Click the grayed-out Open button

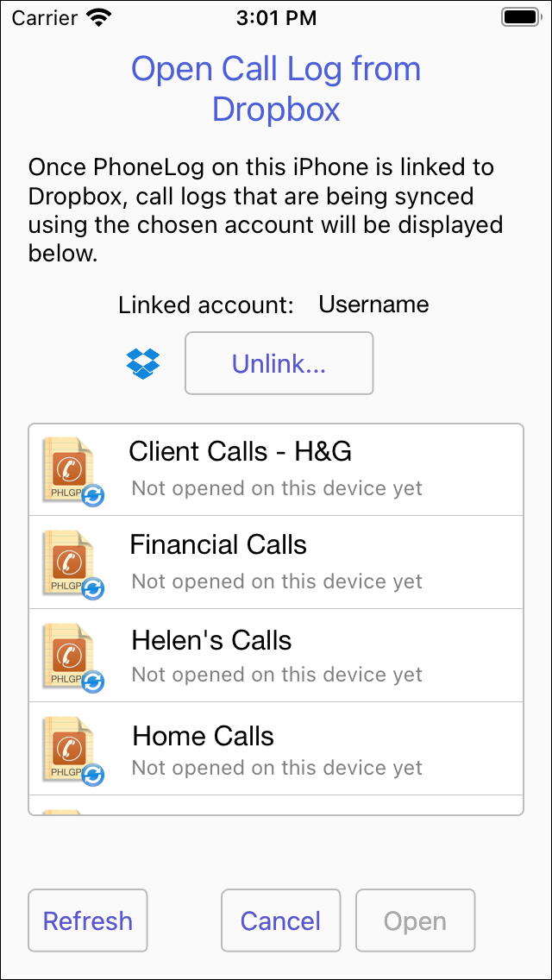415,920
